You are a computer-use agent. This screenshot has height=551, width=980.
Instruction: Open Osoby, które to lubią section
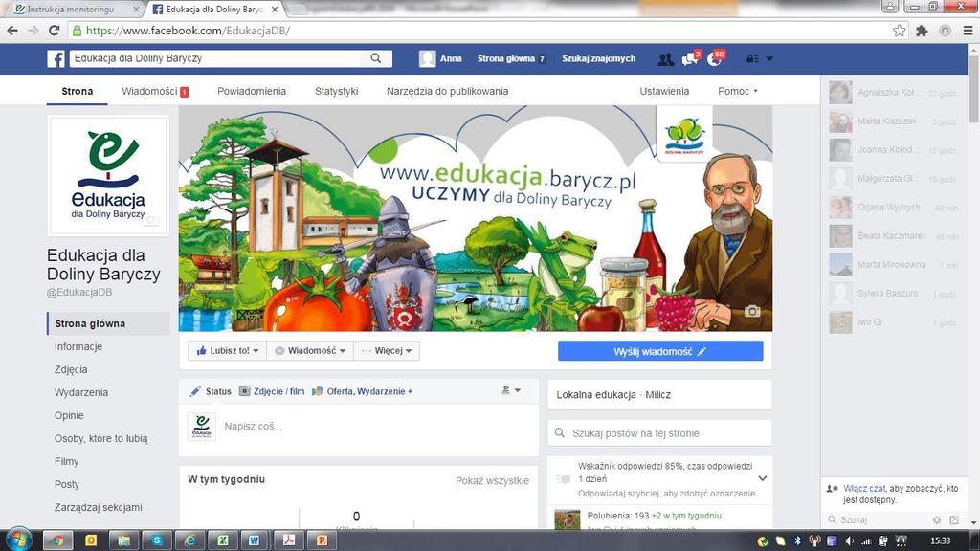[100, 438]
